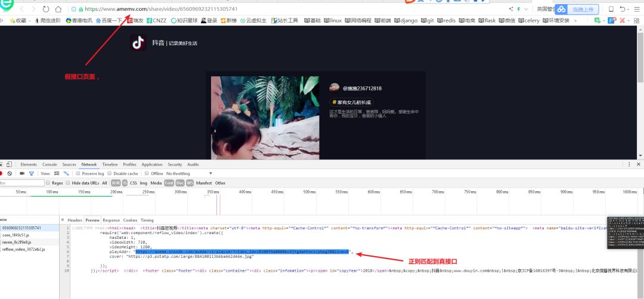Toggle the DevTools device toolbar icon
The width and height of the screenshot is (644, 299).
(9, 164)
